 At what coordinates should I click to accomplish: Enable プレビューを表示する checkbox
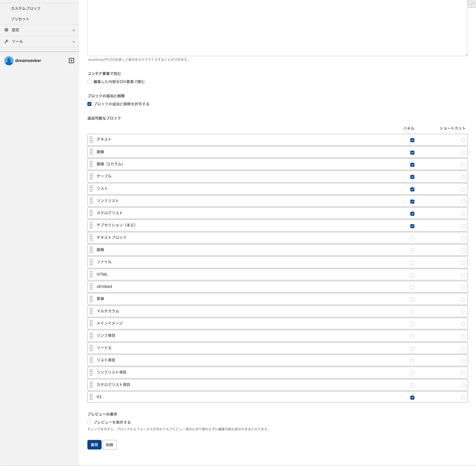tap(89, 422)
